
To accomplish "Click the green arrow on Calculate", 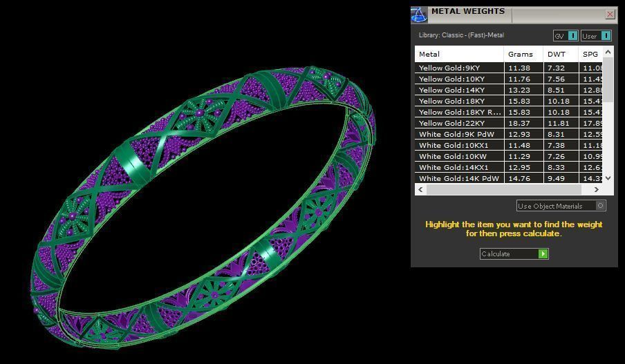I will coord(543,253).
